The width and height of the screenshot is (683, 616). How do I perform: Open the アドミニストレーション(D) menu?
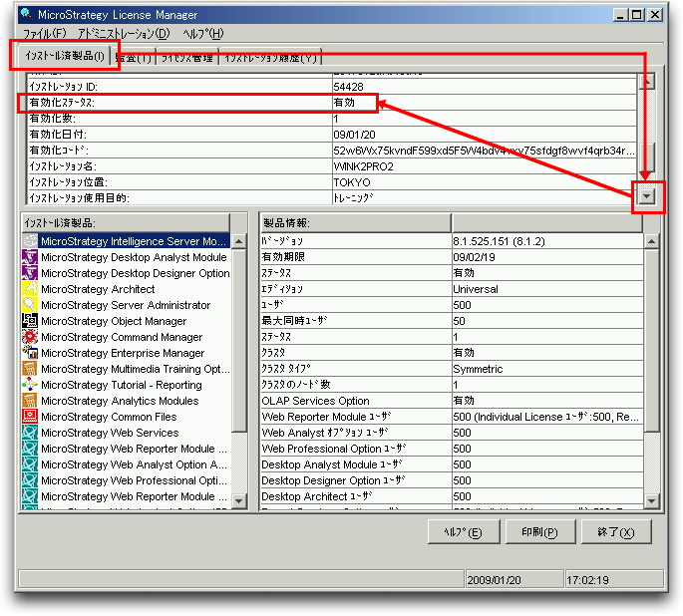[124, 34]
